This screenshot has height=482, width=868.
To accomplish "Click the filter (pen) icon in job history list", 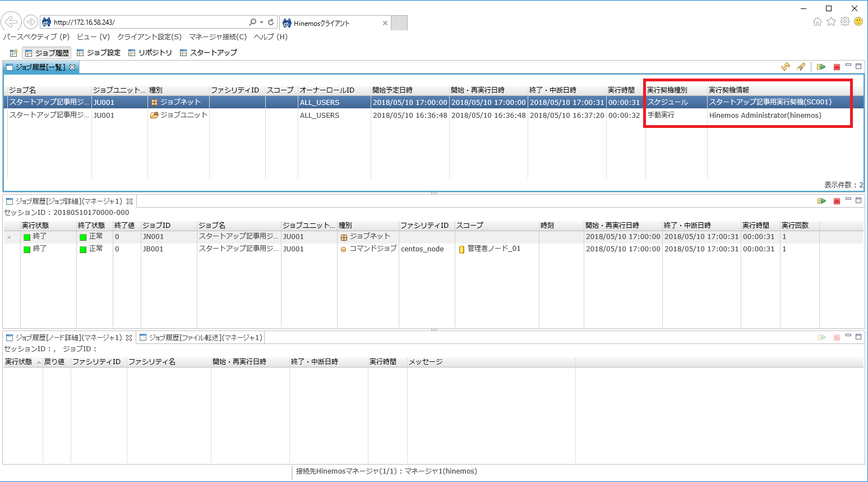I will (x=801, y=67).
